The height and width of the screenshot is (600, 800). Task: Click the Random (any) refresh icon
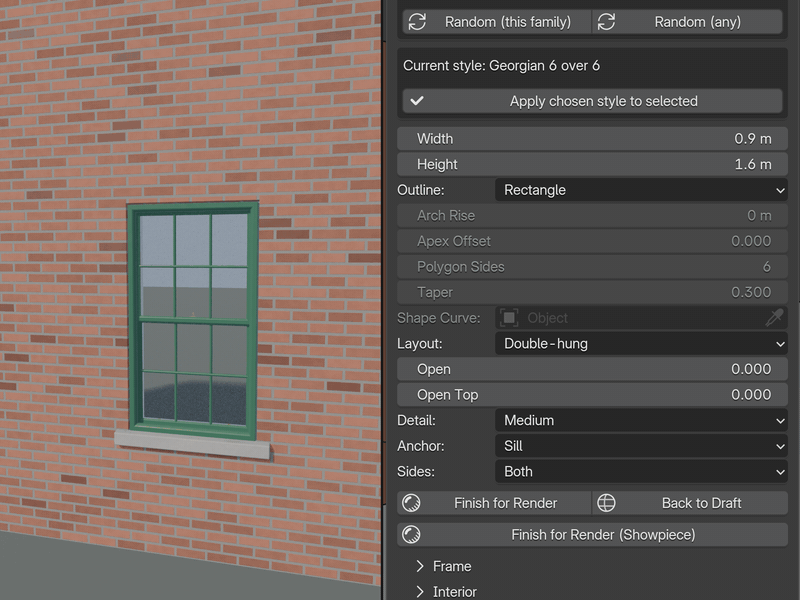[x=606, y=22]
